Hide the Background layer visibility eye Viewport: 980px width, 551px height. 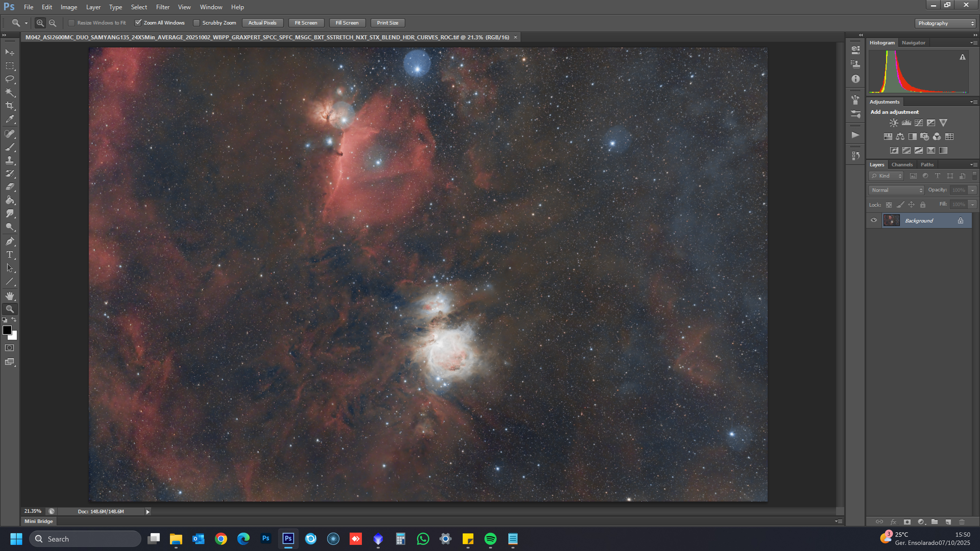[x=874, y=220]
